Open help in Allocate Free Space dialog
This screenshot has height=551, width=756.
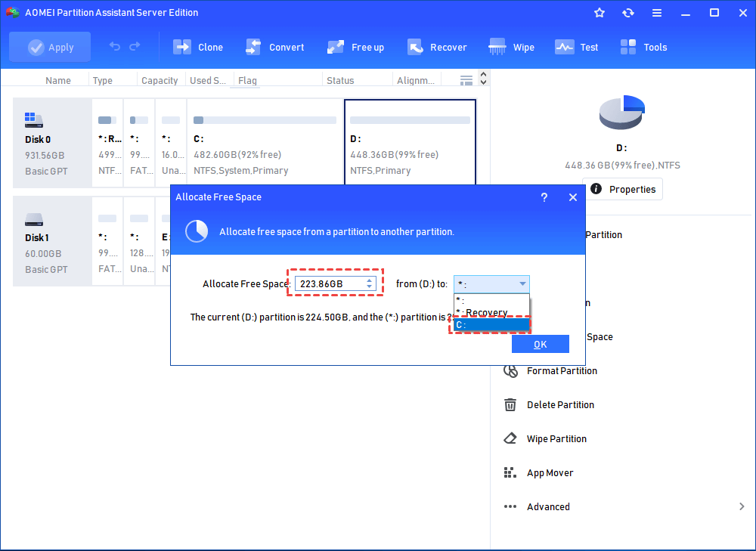[544, 197]
